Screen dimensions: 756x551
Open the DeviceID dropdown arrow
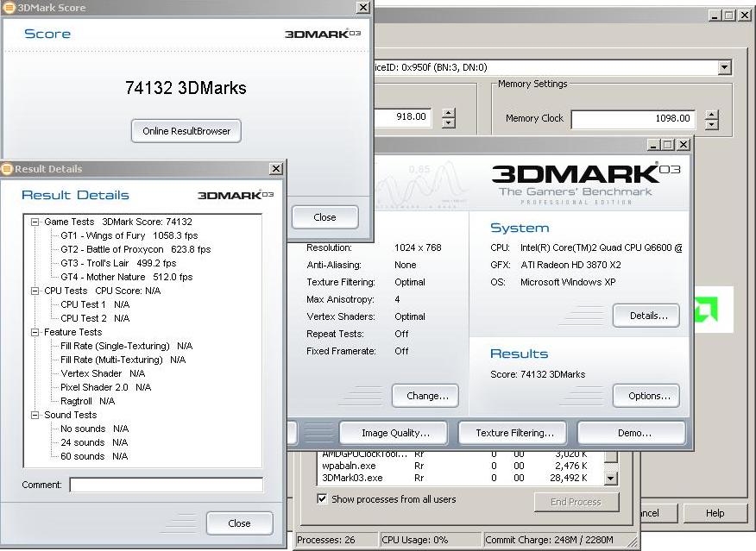click(x=724, y=67)
